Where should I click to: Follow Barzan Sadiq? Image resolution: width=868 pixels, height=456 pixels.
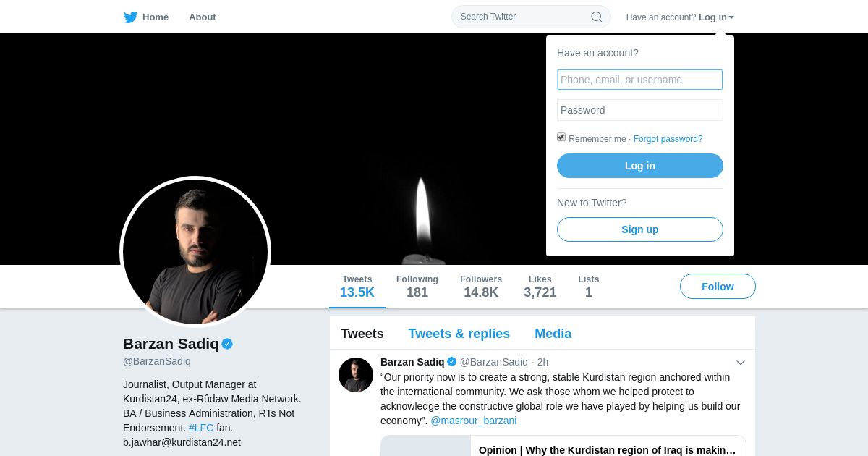point(718,287)
